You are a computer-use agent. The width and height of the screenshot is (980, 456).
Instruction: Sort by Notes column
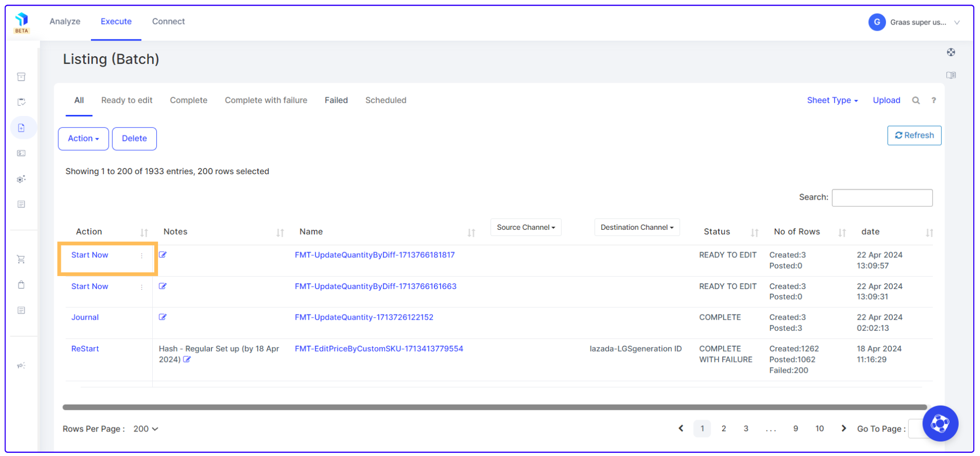(280, 232)
